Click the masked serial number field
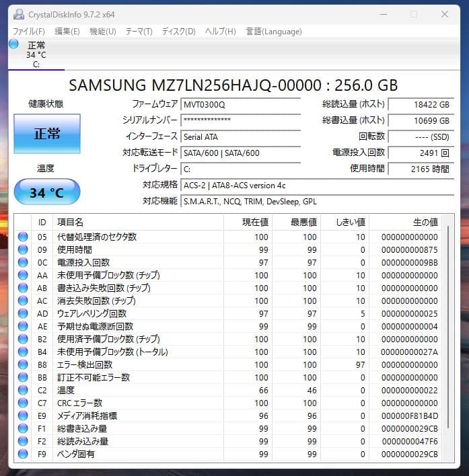Screen dimensions: 469x476 [x=241, y=120]
